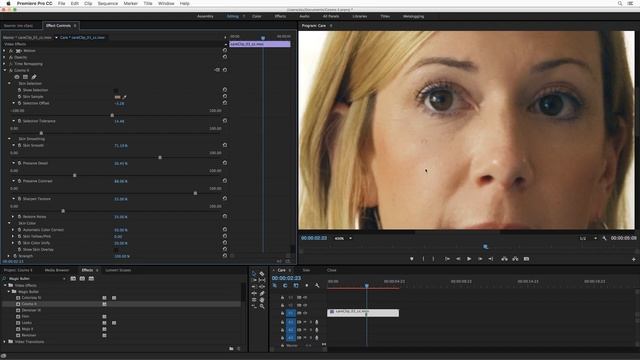Select the Zoom tool magnifier
The height and width of the screenshot is (360, 640).
(x=262, y=306)
